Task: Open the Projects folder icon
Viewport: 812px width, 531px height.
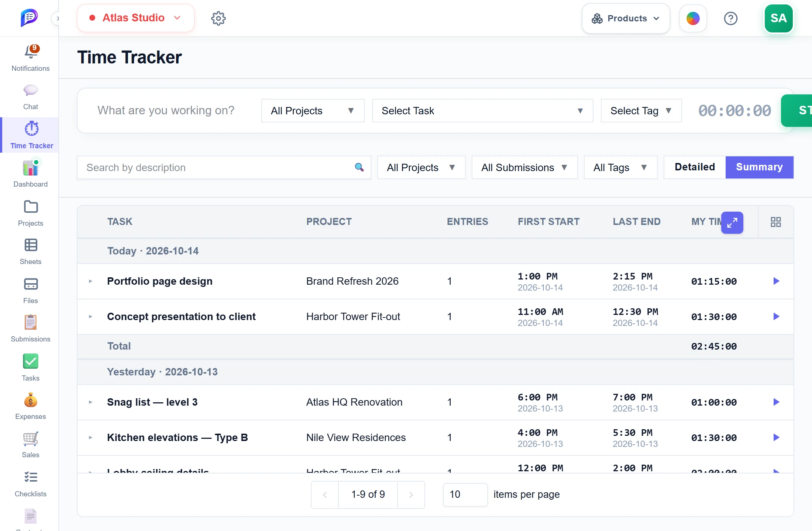Action: [31, 207]
